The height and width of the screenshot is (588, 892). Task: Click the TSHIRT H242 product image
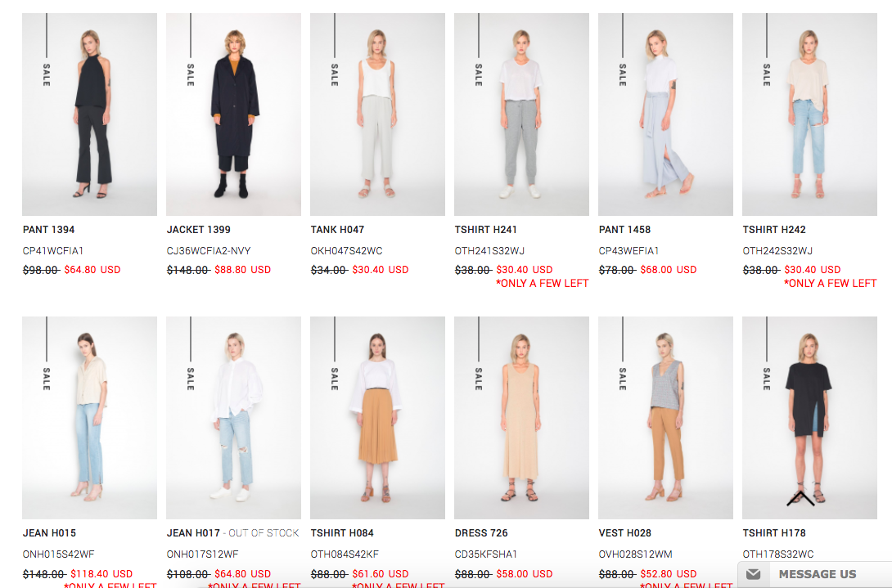[x=809, y=114]
